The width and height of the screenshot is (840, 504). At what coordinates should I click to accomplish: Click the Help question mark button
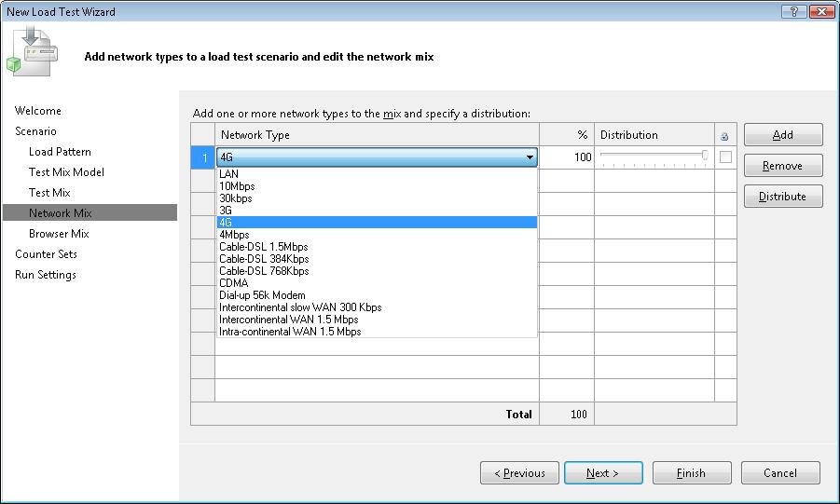point(793,11)
